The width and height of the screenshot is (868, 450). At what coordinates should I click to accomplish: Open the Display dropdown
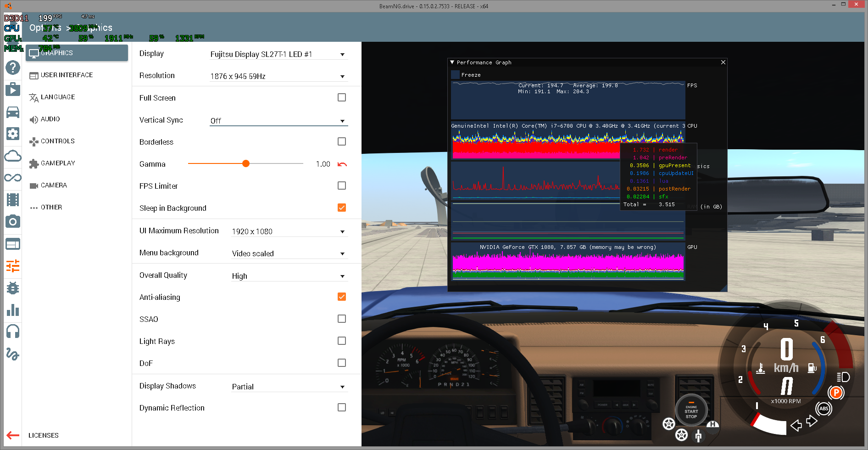(x=278, y=54)
